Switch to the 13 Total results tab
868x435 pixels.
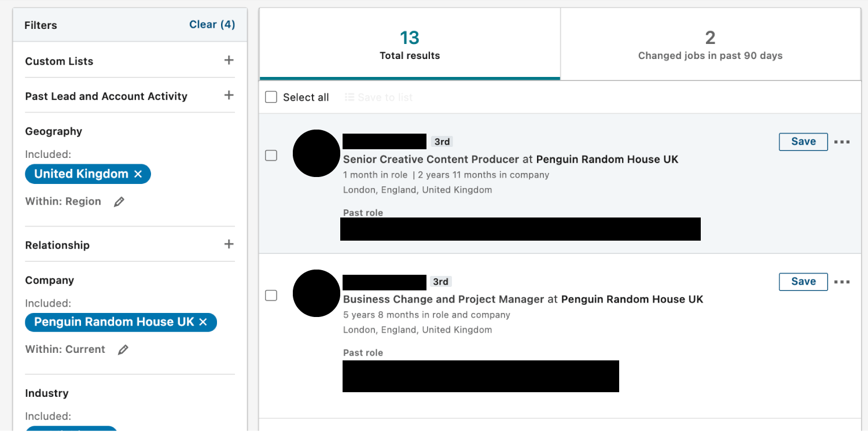(x=410, y=44)
